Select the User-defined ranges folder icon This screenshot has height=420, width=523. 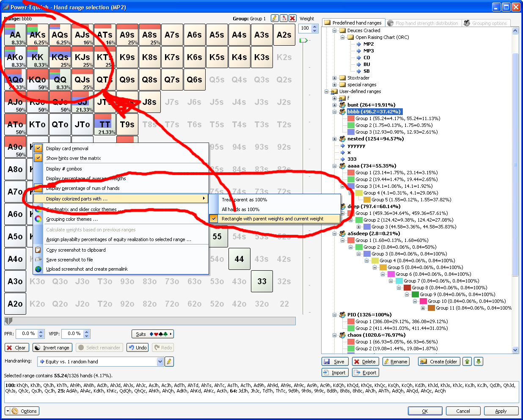coord(334,91)
